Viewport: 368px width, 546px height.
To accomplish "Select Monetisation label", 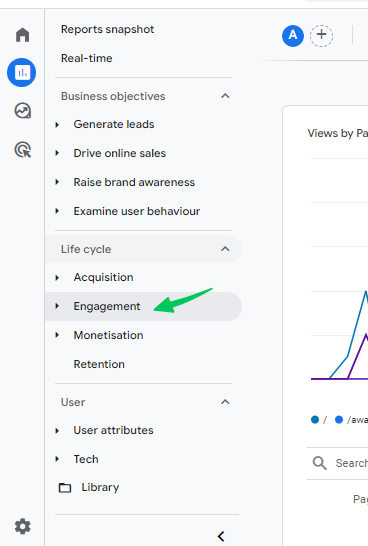I will click(108, 335).
